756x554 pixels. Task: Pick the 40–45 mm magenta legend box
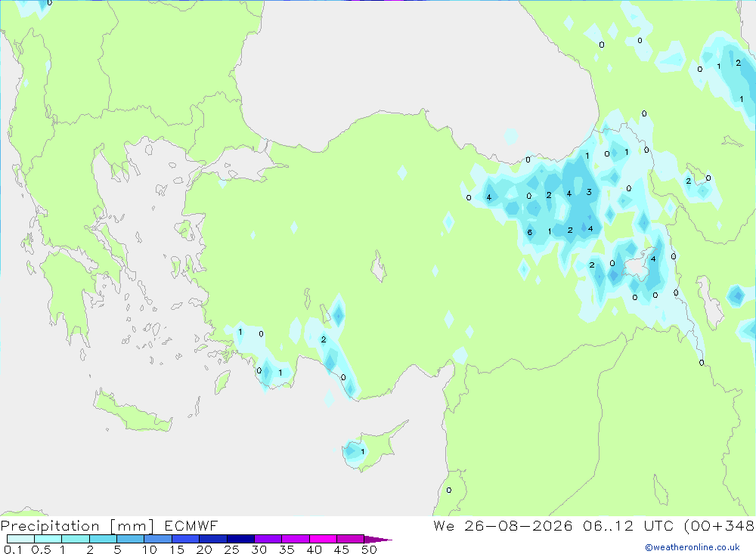click(323, 539)
